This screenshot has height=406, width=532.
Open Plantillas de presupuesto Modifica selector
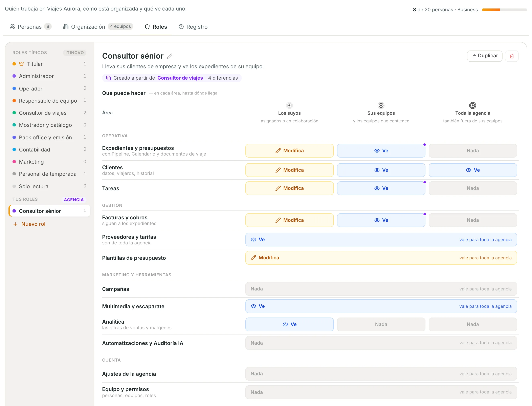(x=381, y=258)
